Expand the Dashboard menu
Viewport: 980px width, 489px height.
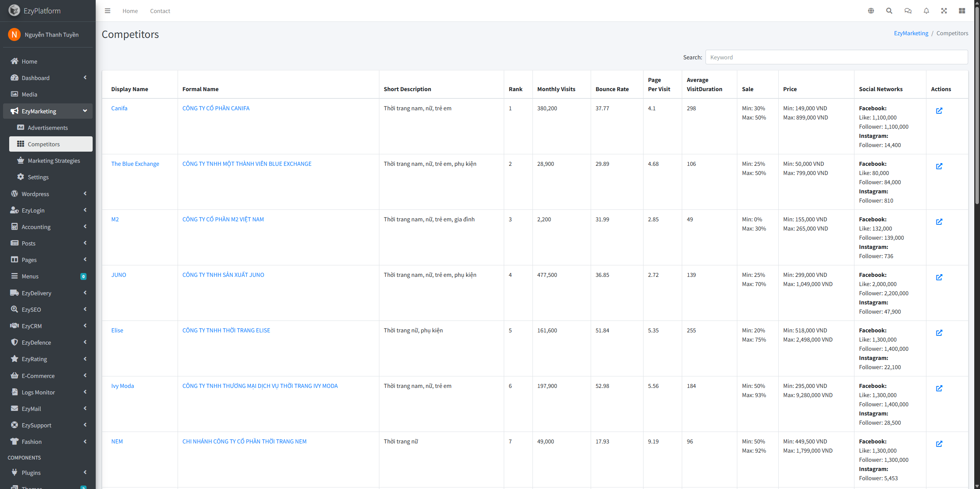click(48, 78)
